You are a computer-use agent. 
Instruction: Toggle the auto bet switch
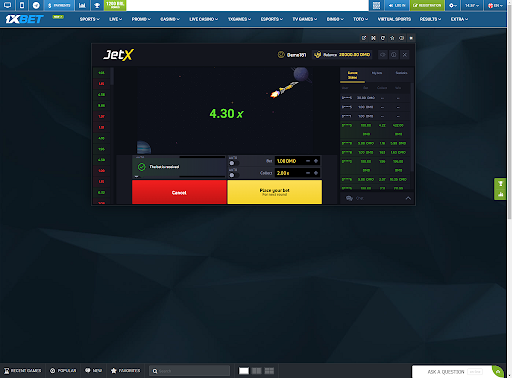pos(233,163)
